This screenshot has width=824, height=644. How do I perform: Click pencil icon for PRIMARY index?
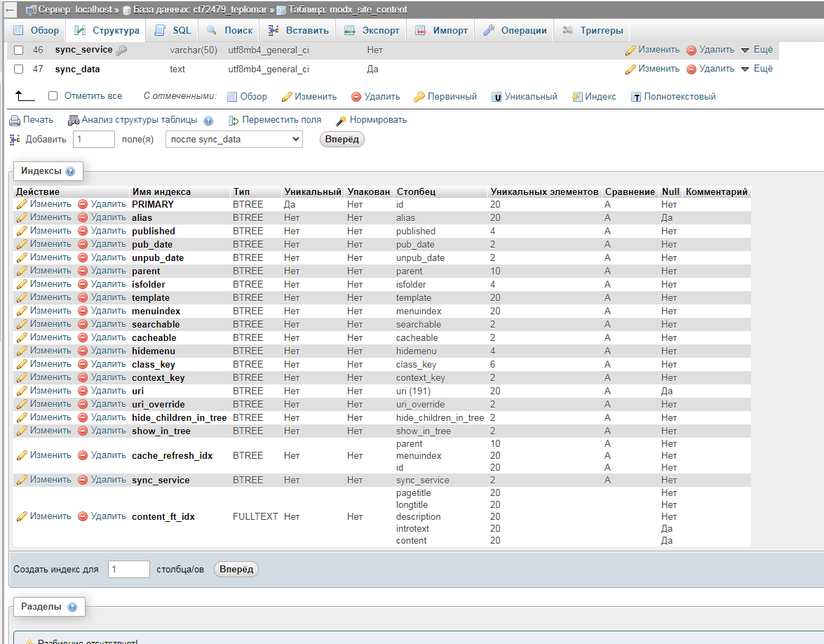(x=22, y=204)
